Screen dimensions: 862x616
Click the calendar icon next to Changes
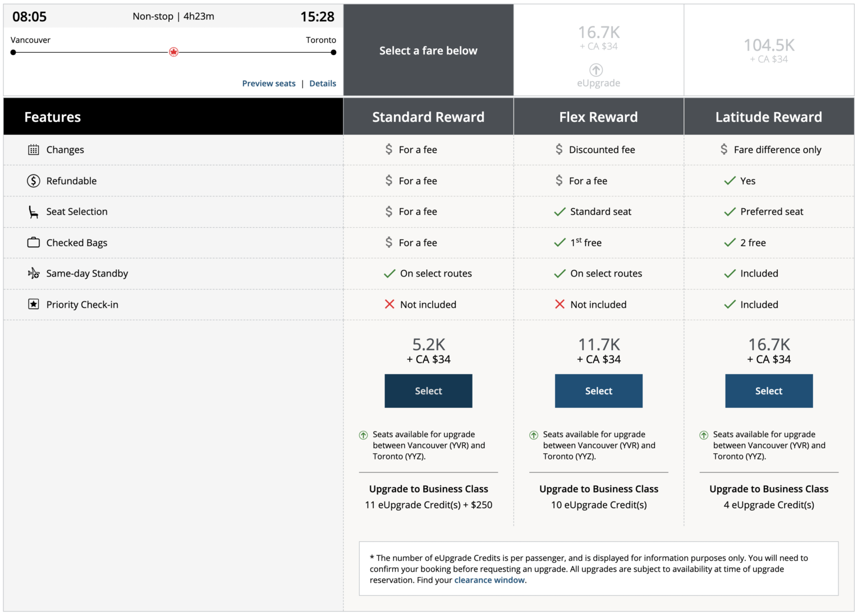[x=33, y=149]
